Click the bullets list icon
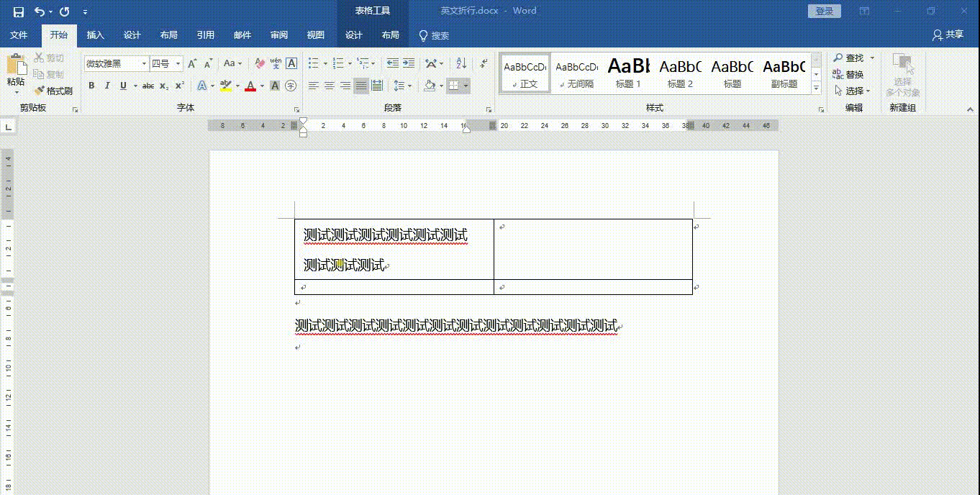This screenshot has width=980, height=495. 314,64
